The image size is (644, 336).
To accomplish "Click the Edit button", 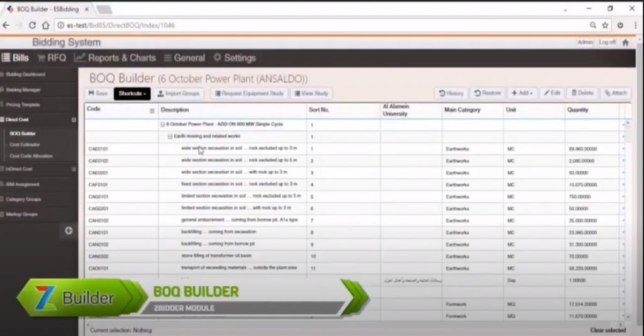I will pyautogui.click(x=552, y=93).
